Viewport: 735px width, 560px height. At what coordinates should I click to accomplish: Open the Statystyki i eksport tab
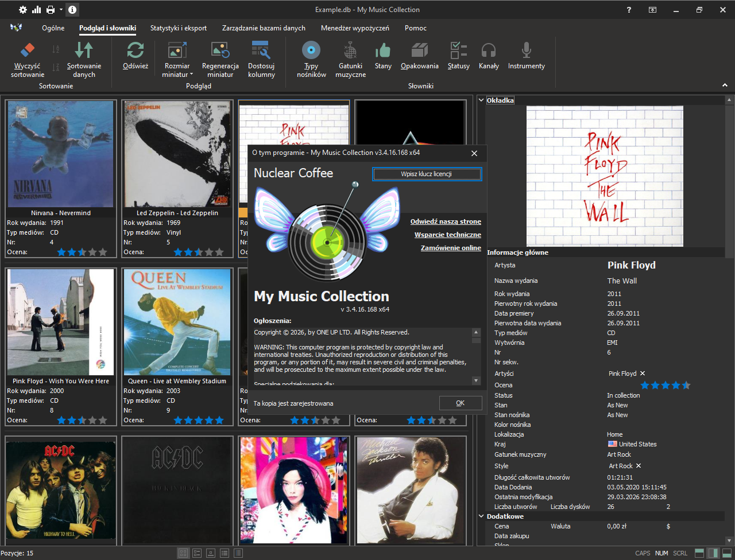[179, 28]
